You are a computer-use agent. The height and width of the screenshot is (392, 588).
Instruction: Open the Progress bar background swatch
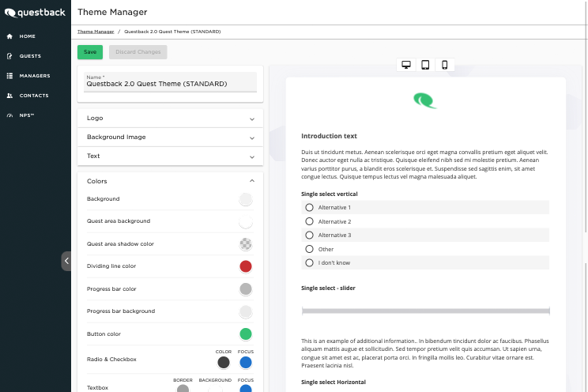246,311
